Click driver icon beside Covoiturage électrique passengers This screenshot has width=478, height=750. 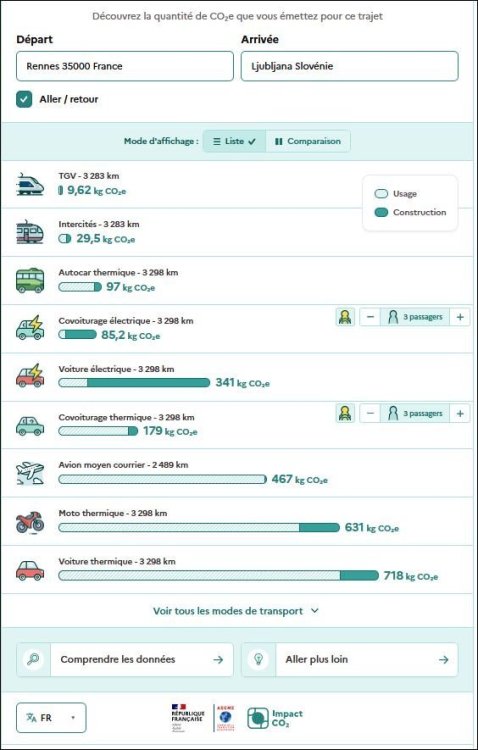coord(345,317)
